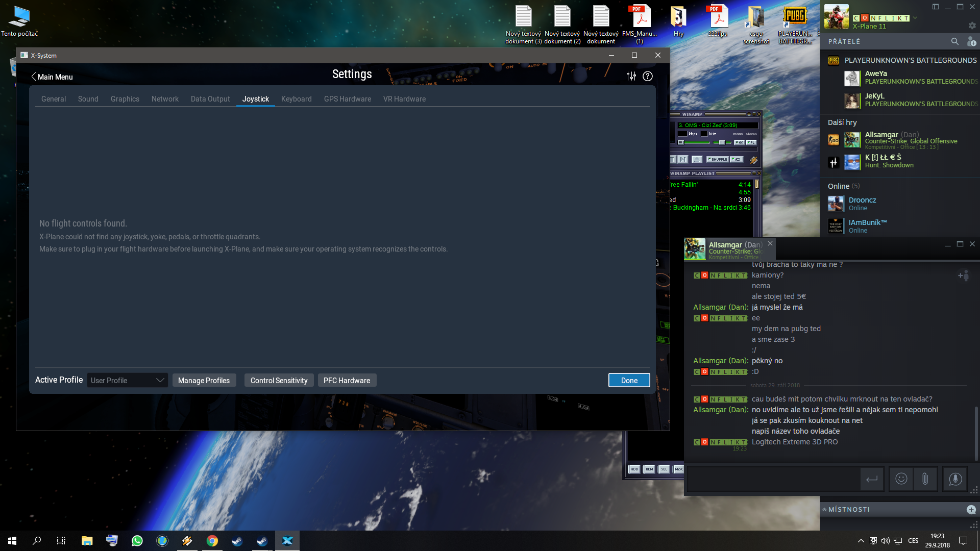The image size is (980, 551).
Task: Click the help question mark icon
Action: pos(648,76)
